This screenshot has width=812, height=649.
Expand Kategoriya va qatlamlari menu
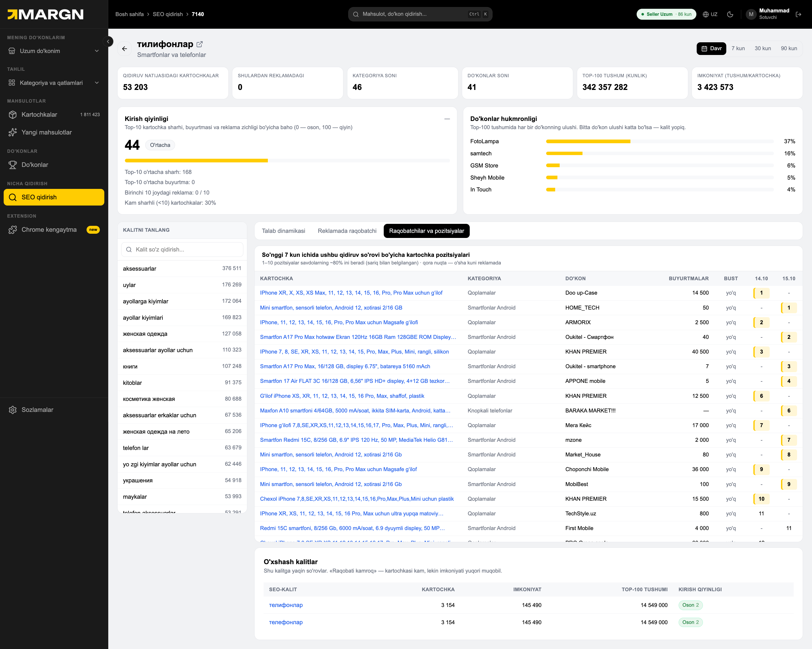[x=54, y=83]
